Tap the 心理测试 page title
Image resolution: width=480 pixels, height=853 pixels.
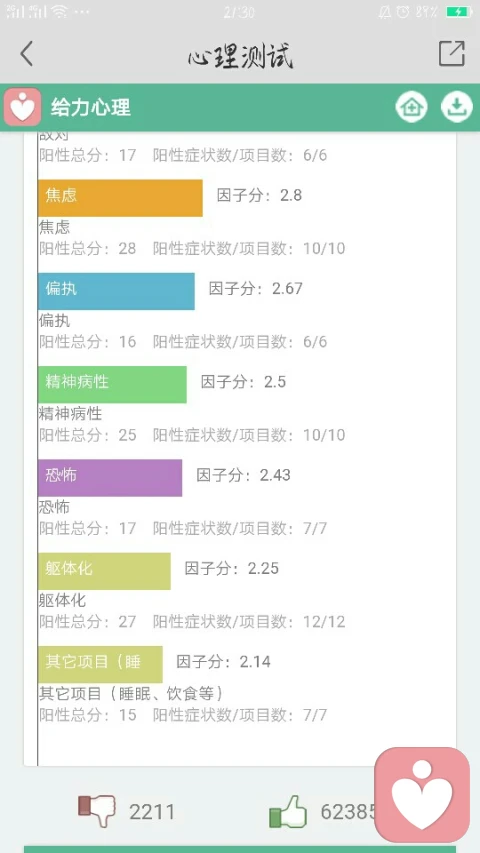click(241, 55)
